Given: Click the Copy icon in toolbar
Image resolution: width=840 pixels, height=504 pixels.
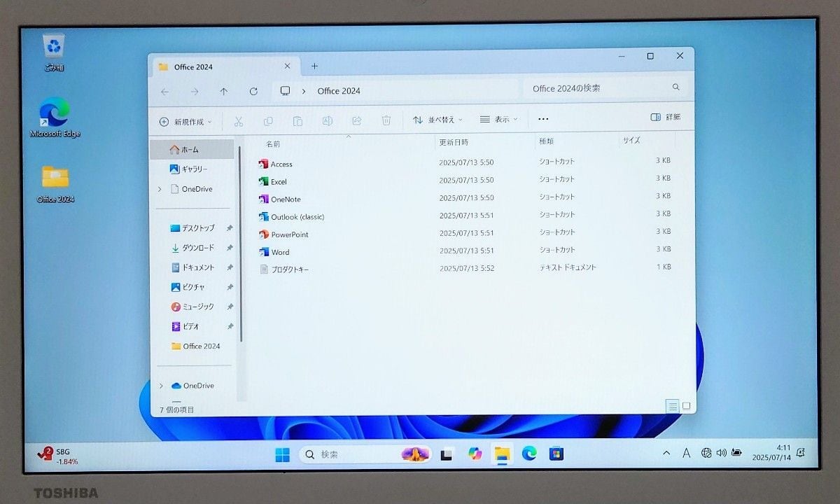Looking at the screenshot, I should (x=268, y=121).
